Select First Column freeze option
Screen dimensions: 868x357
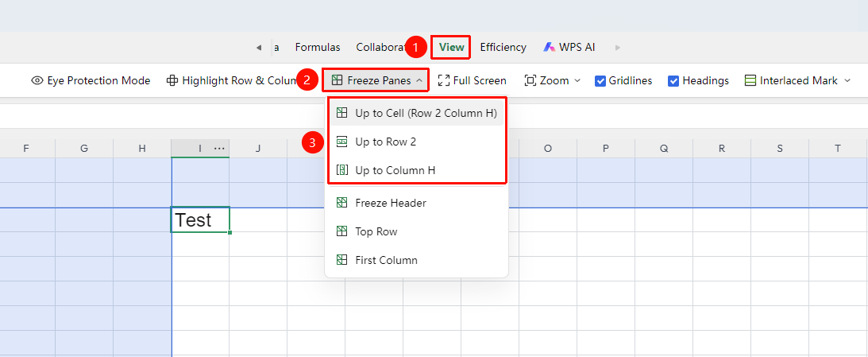point(416,260)
